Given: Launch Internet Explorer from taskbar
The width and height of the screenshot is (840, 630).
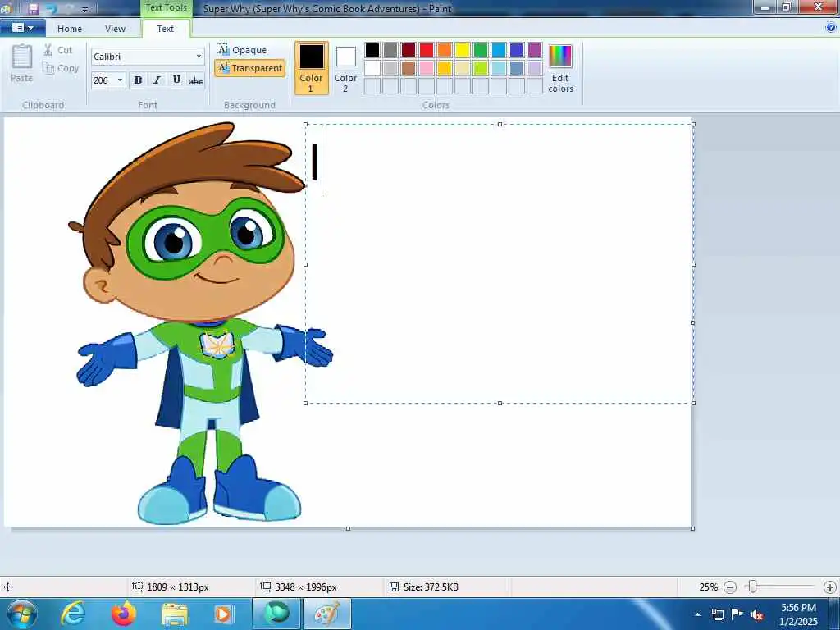Looking at the screenshot, I should click(73, 614).
